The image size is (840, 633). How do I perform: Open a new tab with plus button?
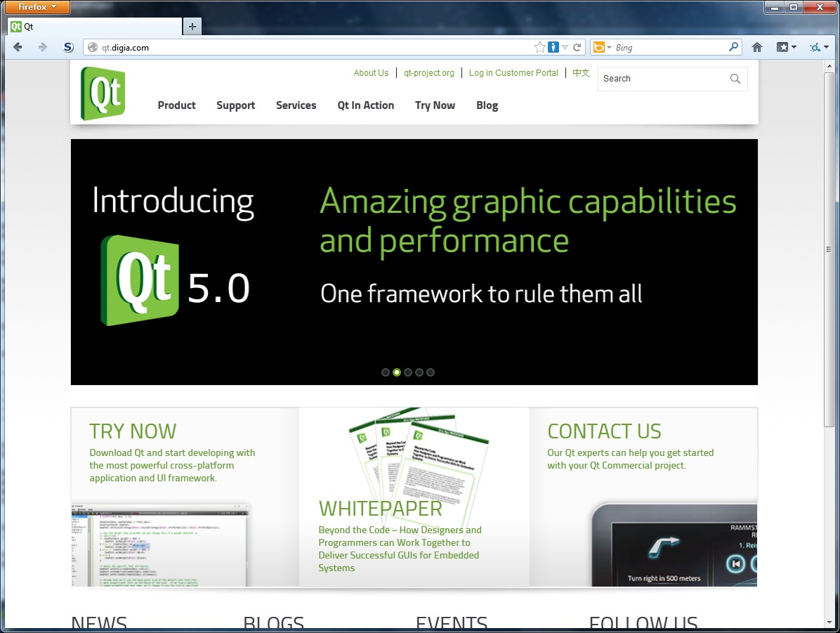point(192,26)
